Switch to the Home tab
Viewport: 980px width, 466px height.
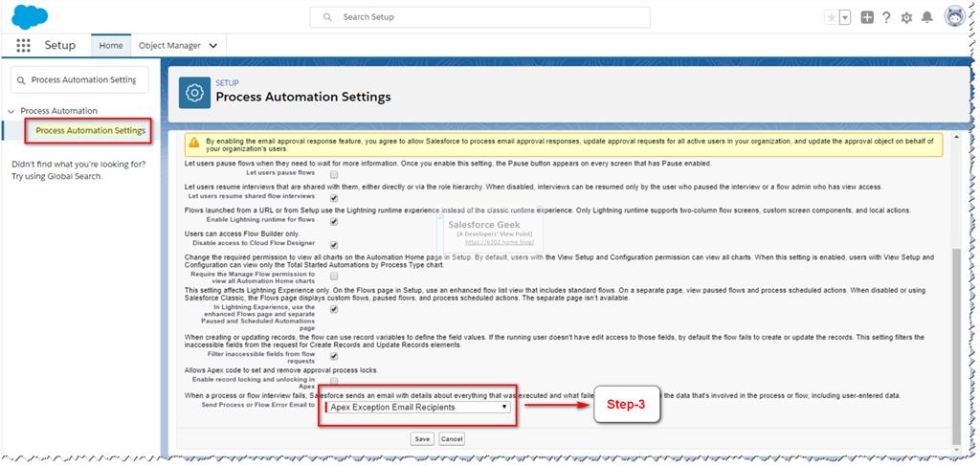tap(111, 46)
